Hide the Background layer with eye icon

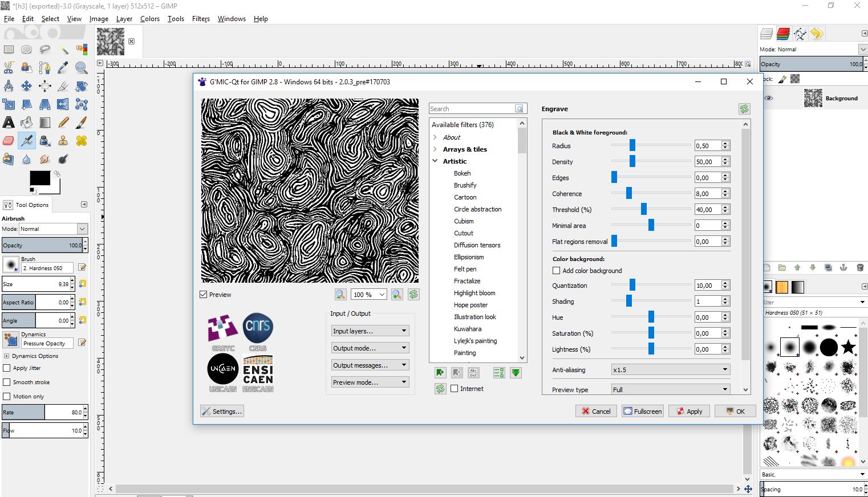coord(769,98)
